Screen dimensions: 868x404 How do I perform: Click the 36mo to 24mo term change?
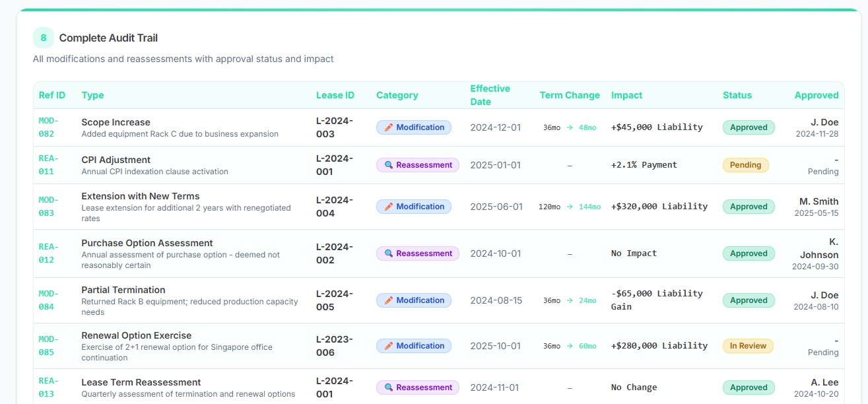(570, 300)
